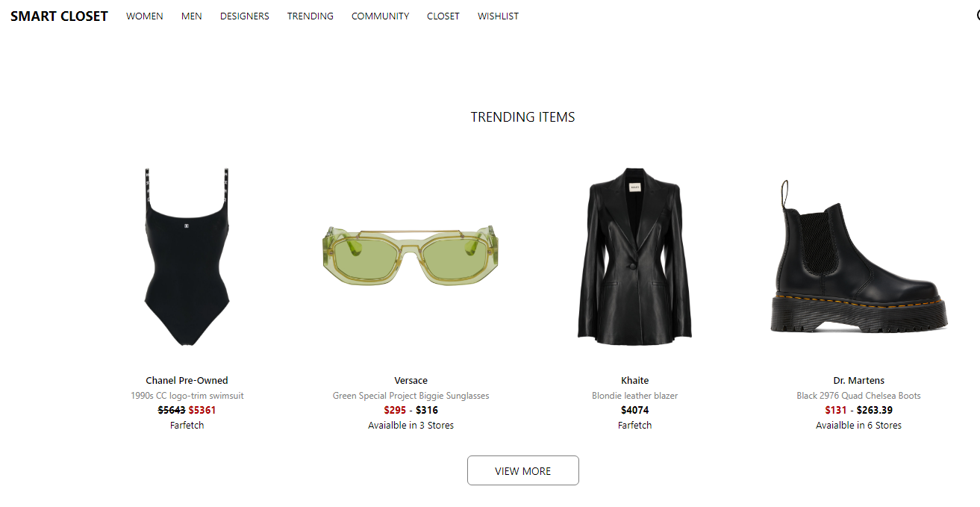Click the Chanel Pre-Owned brand name
The image size is (980, 507).
point(187,380)
